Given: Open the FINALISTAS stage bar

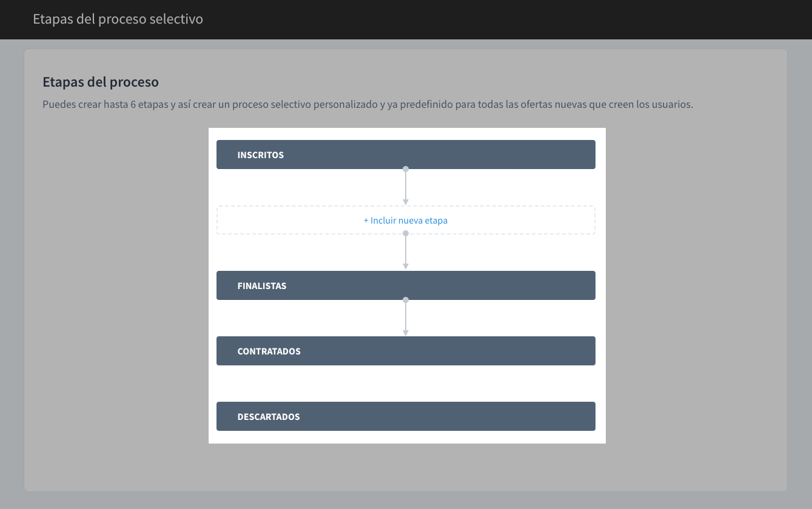Looking at the screenshot, I should tap(406, 285).
